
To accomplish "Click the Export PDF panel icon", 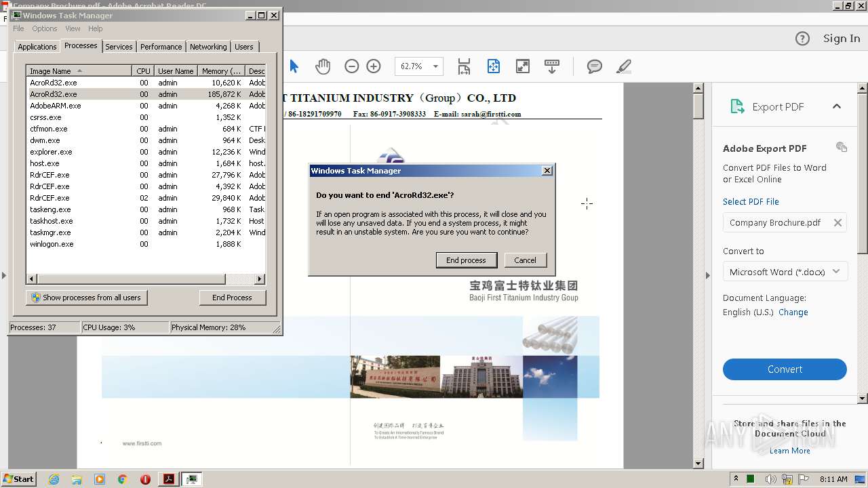I will [x=737, y=106].
